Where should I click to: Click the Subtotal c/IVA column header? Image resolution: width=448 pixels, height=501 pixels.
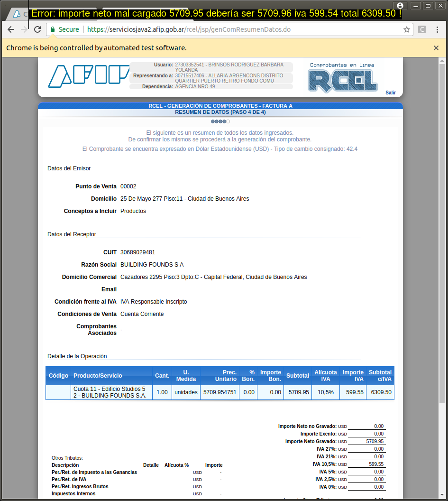380,376
